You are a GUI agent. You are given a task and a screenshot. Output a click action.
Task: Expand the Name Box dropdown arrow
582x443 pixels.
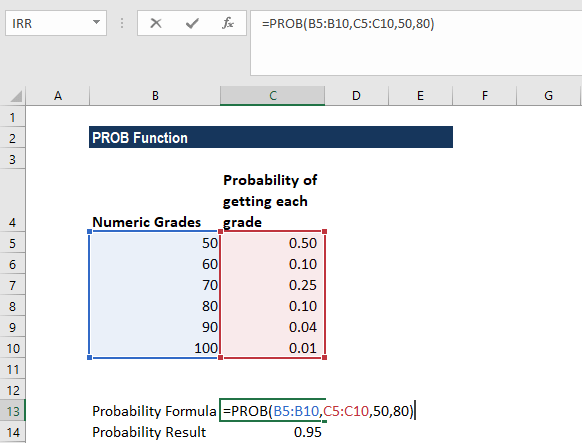(x=97, y=23)
